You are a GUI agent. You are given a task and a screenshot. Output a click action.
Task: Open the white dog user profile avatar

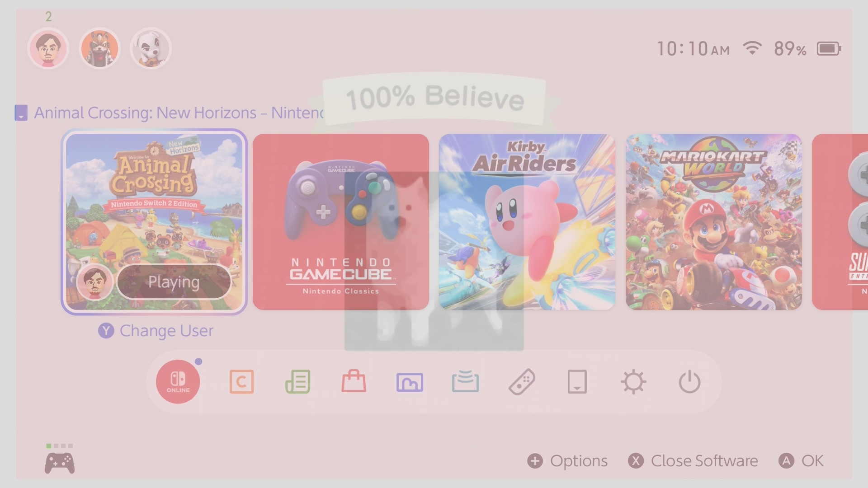coord(151,48)
